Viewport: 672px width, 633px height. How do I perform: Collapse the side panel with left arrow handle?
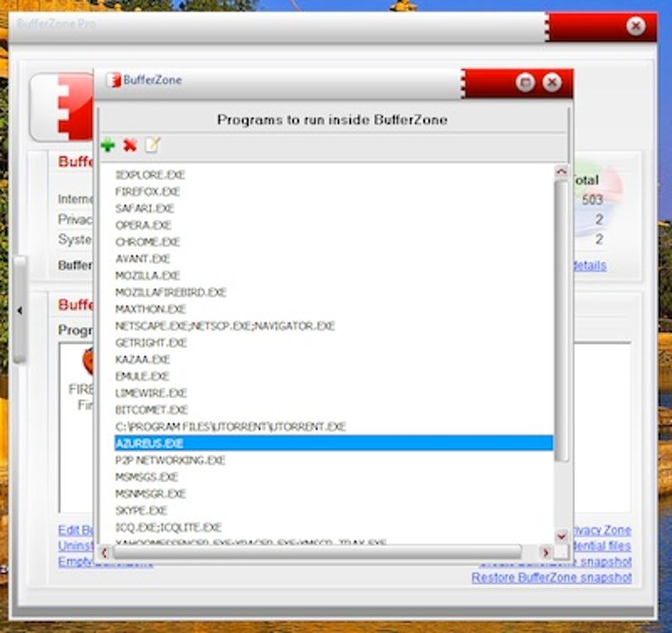point(20,310)
